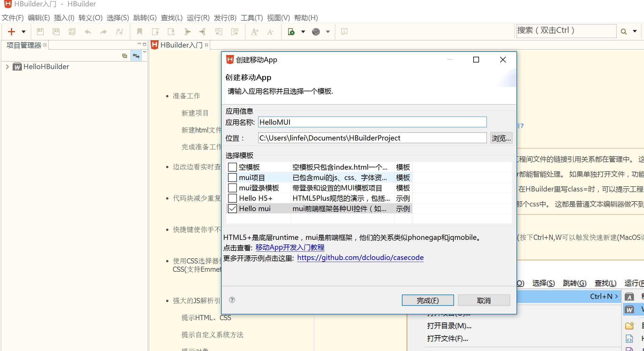Image resolution: width=644 pixels, height=351 pixels.
Task: Click Collapse All icon in project manager
Action: point(125,56)
